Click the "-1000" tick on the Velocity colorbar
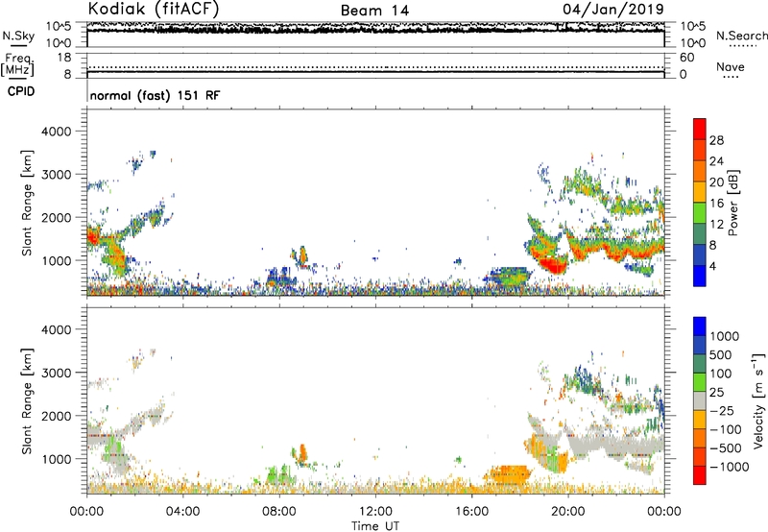 (x=729, y=467)
